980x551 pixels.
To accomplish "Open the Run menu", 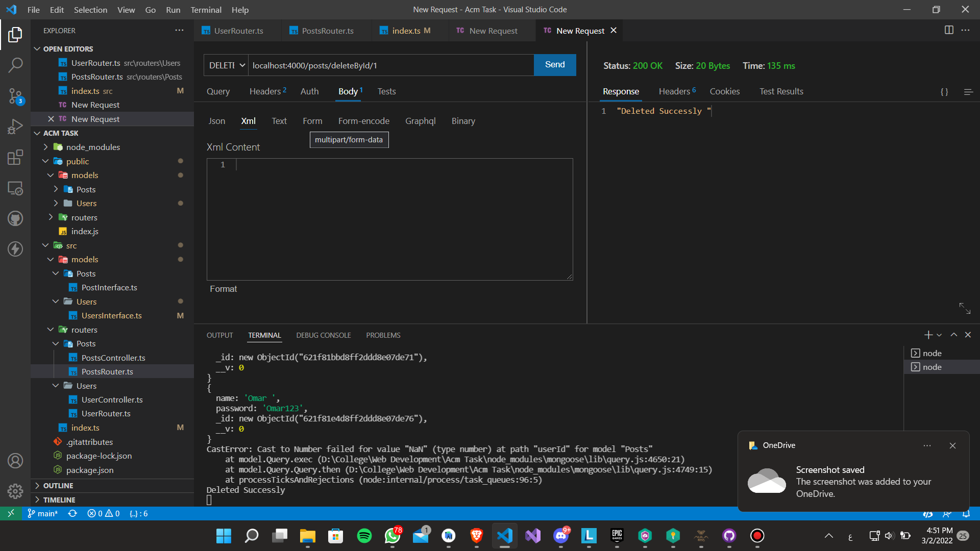I will pos(173,10).
